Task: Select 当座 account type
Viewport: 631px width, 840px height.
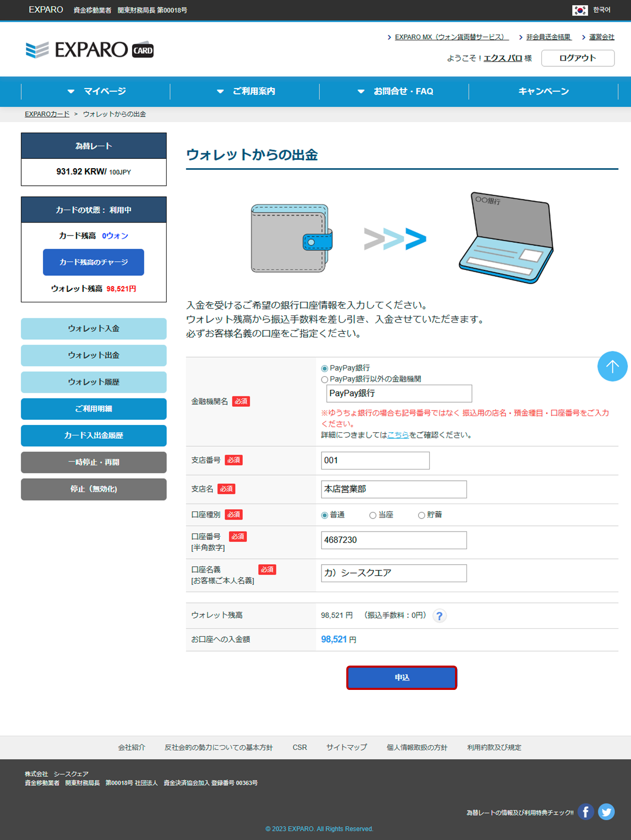Action: pyautogui.click(x=373, y=515)
